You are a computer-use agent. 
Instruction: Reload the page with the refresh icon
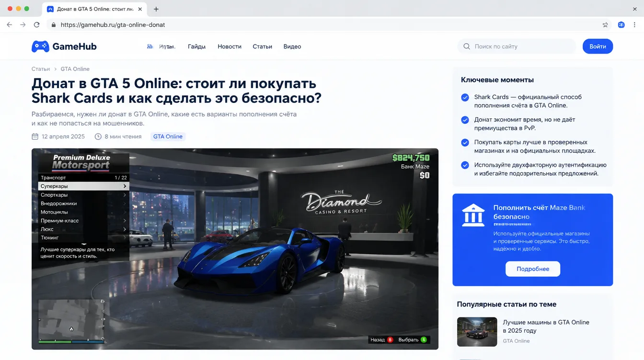37,25
